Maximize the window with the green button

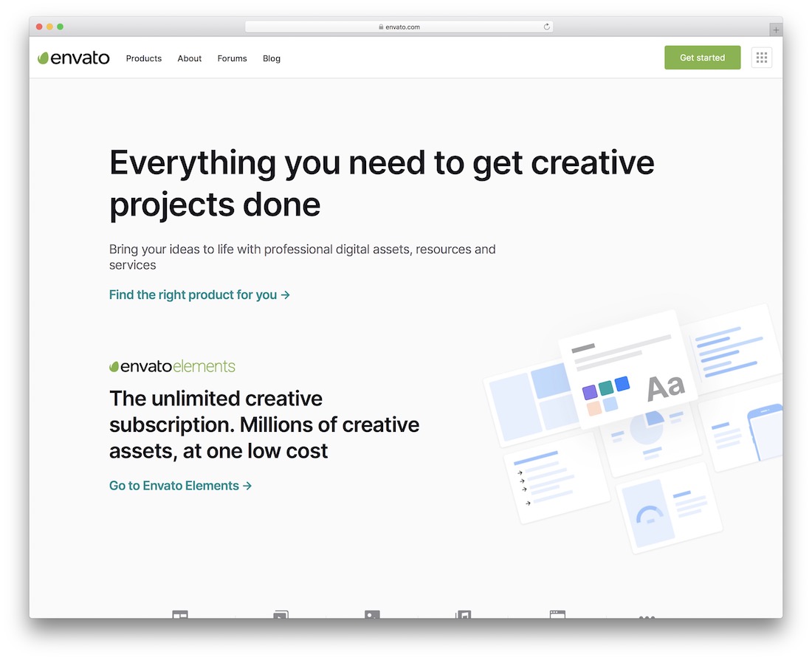[60, 27]
